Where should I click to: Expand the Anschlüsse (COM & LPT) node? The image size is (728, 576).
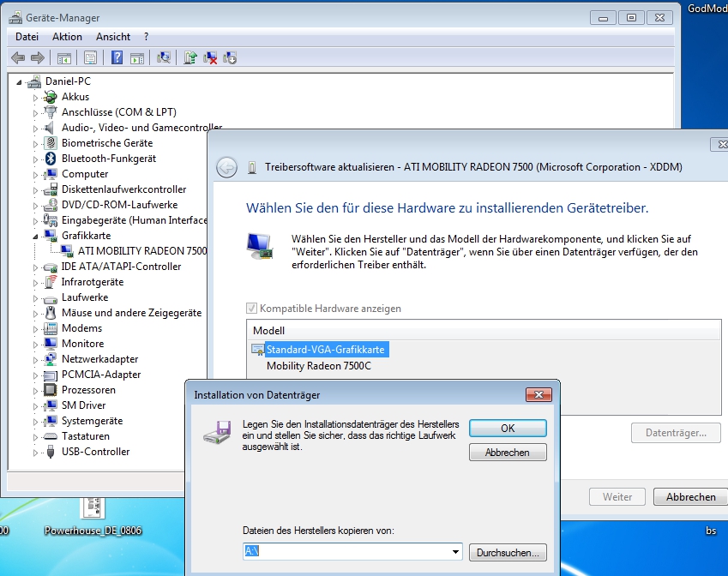coord(35,113)
